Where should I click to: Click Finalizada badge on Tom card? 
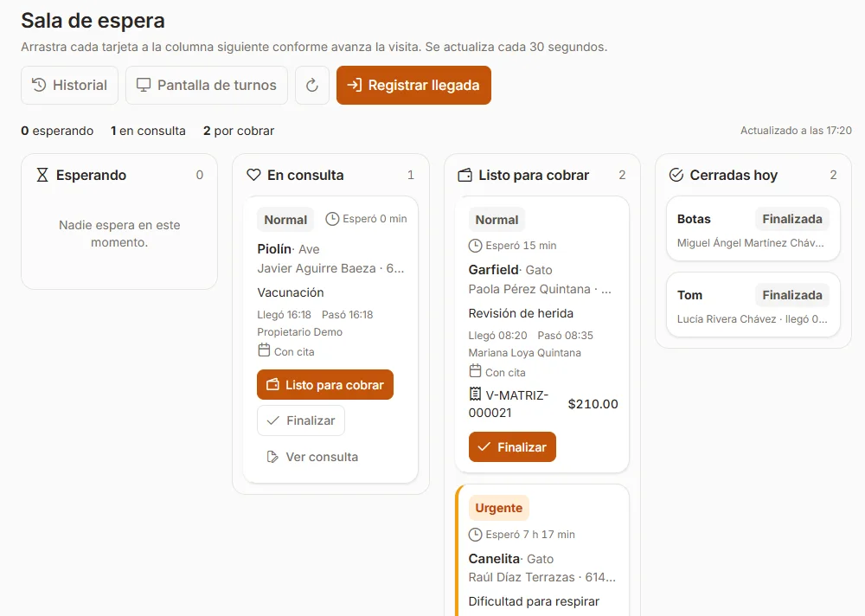792,295
